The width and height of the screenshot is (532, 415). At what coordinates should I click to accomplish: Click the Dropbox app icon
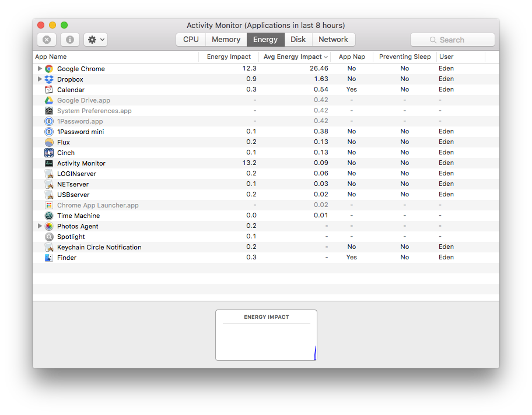point(49,79)
